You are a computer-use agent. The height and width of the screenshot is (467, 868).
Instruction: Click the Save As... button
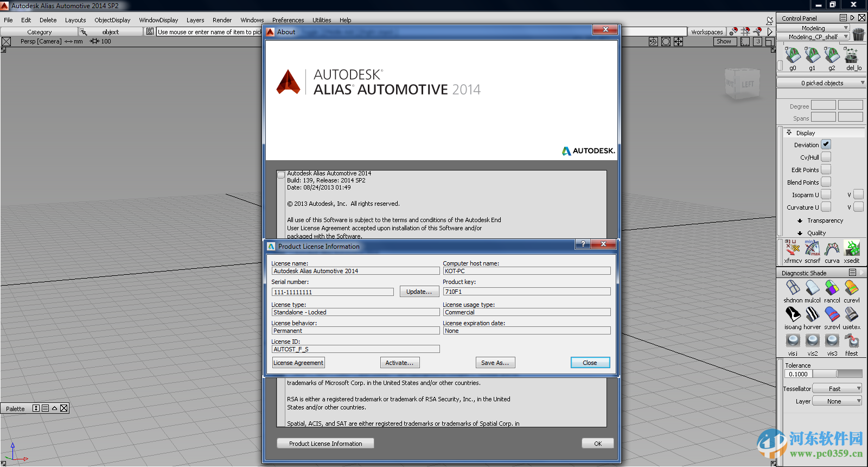pyautogui.click(x=495, y=363)
